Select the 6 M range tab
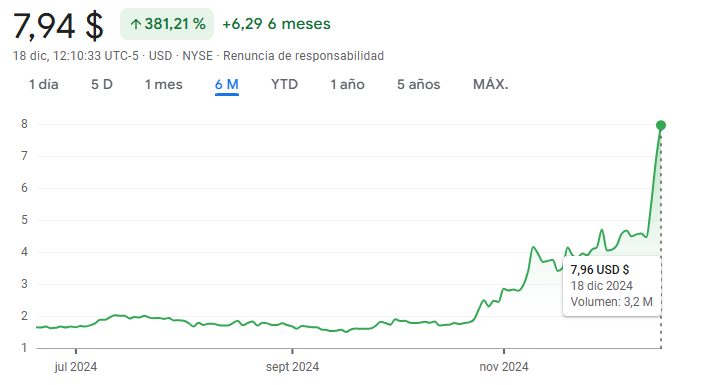Screen dimensions: 701x385 click(227, 85)
